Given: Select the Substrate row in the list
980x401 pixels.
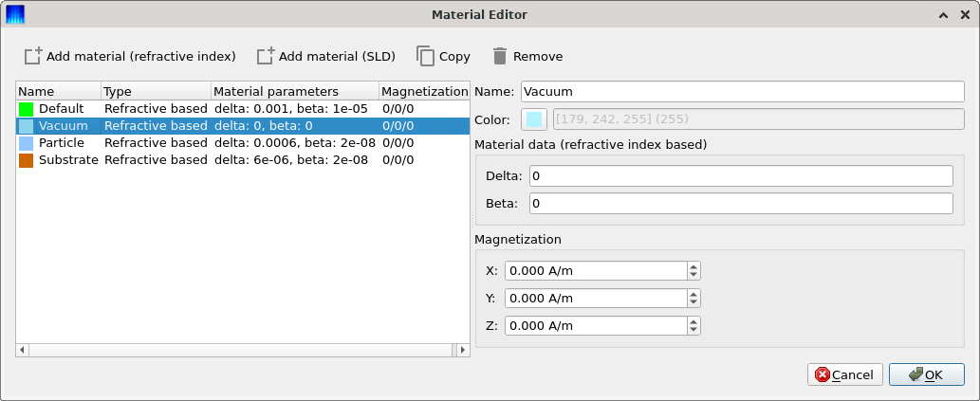Looking at the screenshot, I should click(x=243, y=160).
